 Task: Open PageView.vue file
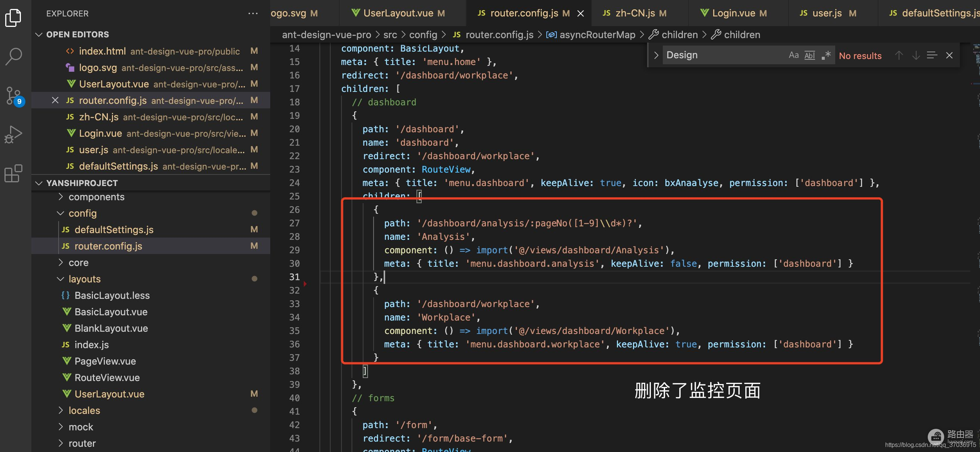tap(151, 360)
